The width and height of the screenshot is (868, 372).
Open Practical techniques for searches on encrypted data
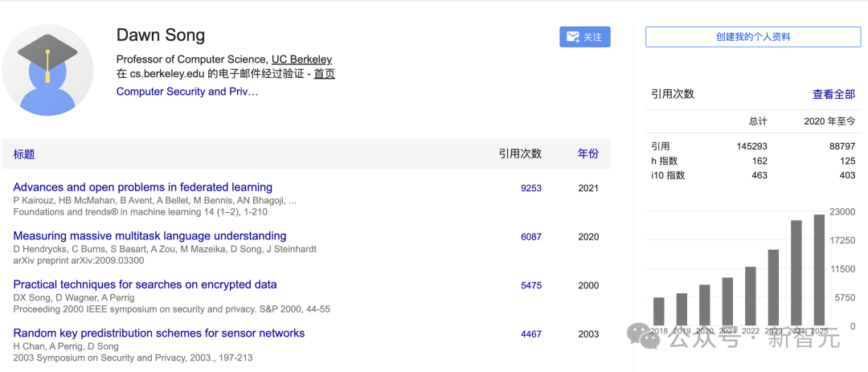click(x=145, y=284)
